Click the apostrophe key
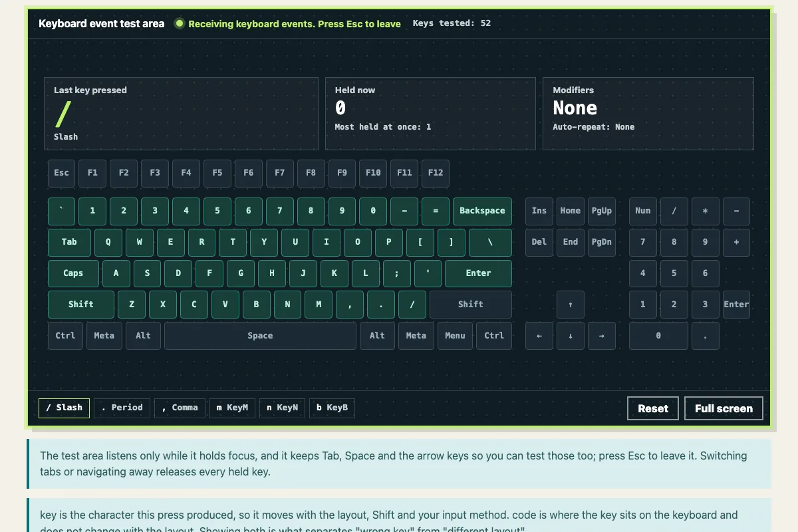Viewport: 798px width, 532px height. click(428, 273)
